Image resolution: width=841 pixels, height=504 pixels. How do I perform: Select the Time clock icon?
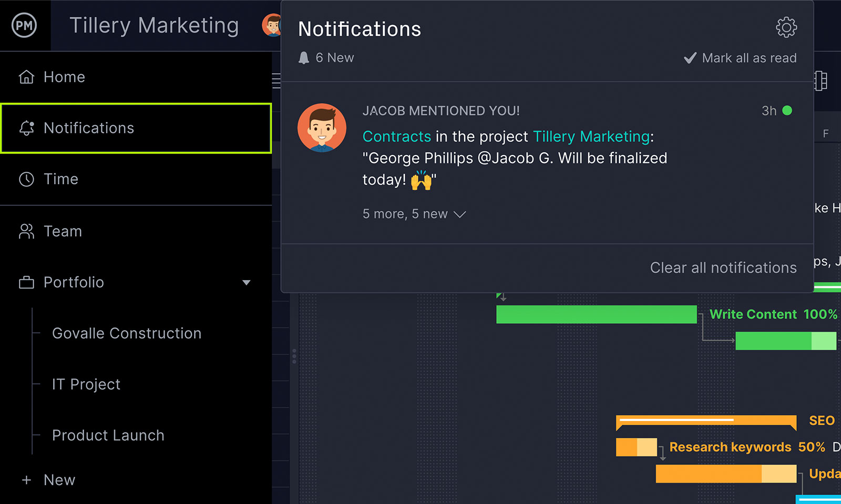pyautogui.click(x=26, y=179)
